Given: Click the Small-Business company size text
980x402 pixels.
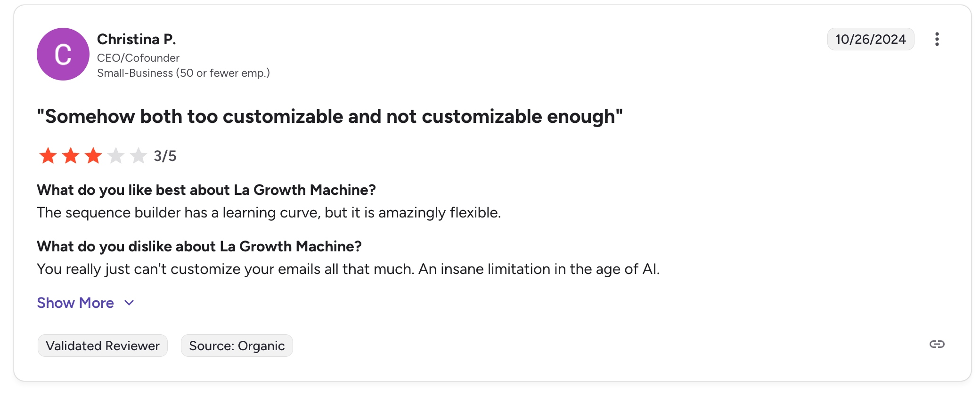Looking at the screenshot, I should tap(183, 73).
